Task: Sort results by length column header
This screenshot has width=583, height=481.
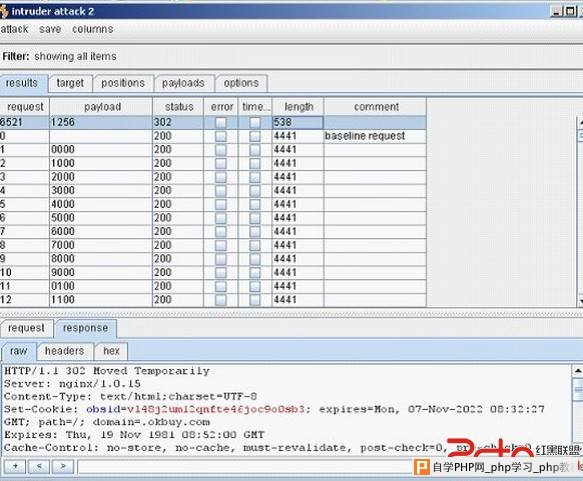Action: click(x=298, y=107)
